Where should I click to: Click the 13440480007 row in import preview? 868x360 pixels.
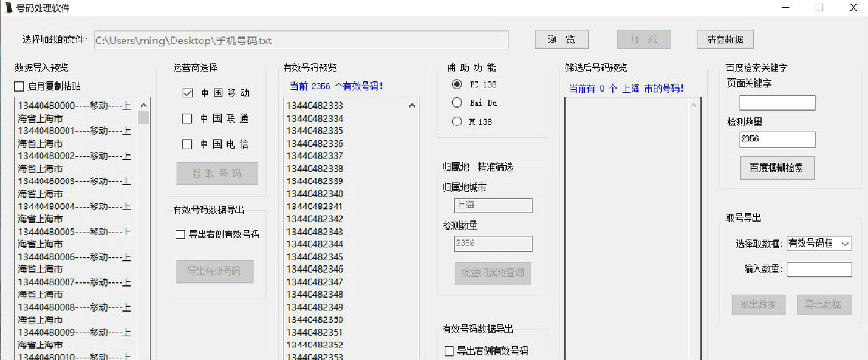[75, 289]
